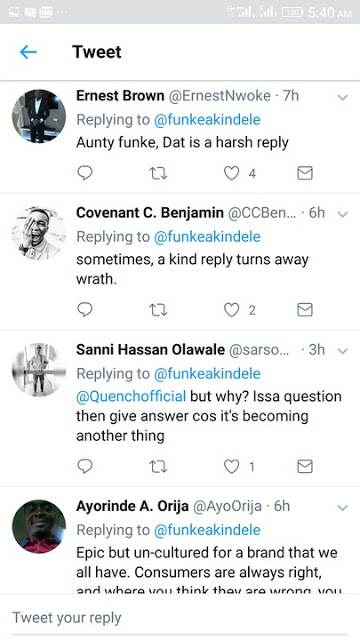Retweet Covenant C. Benjamin's tweet
360x640 pixels.
click(x=158, y=310)
